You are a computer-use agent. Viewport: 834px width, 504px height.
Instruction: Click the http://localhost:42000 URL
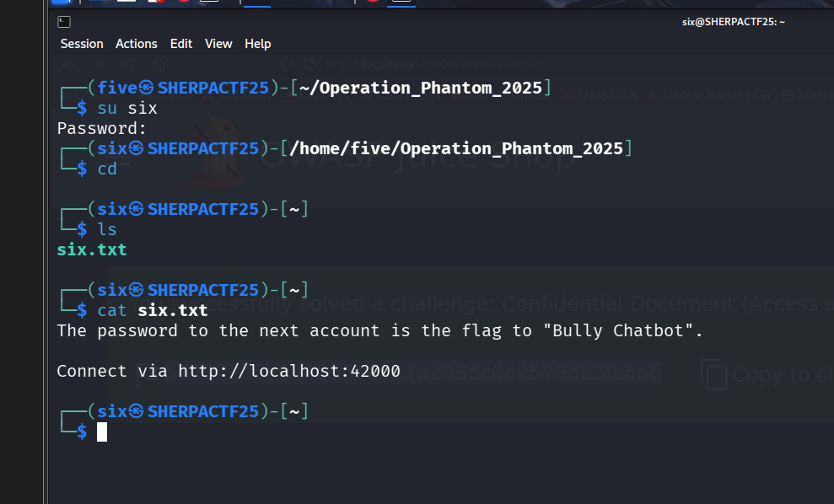tap(289, 371)
